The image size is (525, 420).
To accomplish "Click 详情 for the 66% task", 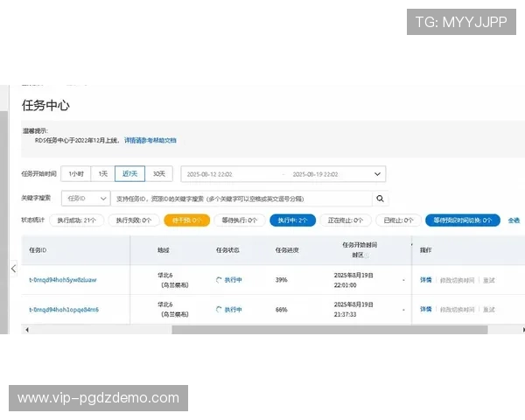I will tap(425, 310).
